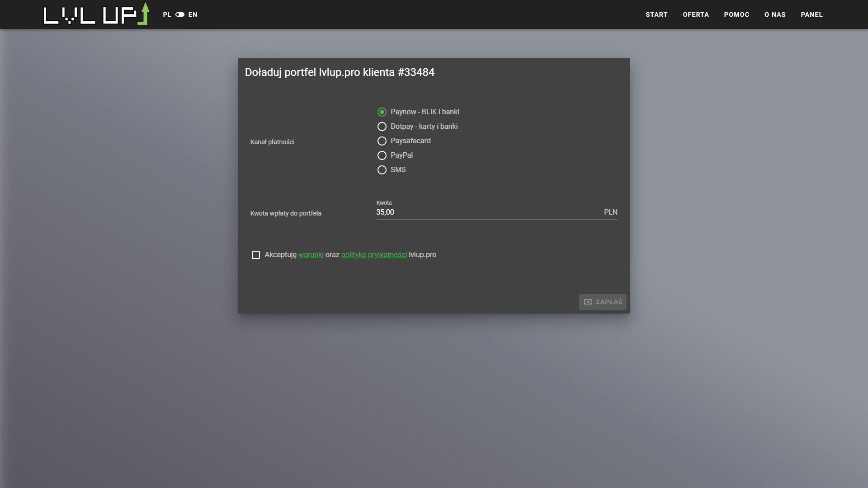Screen dimensions: 868x488
Task: Switch language to EN label
Action: pyautogui.click(x=193, y=14)
